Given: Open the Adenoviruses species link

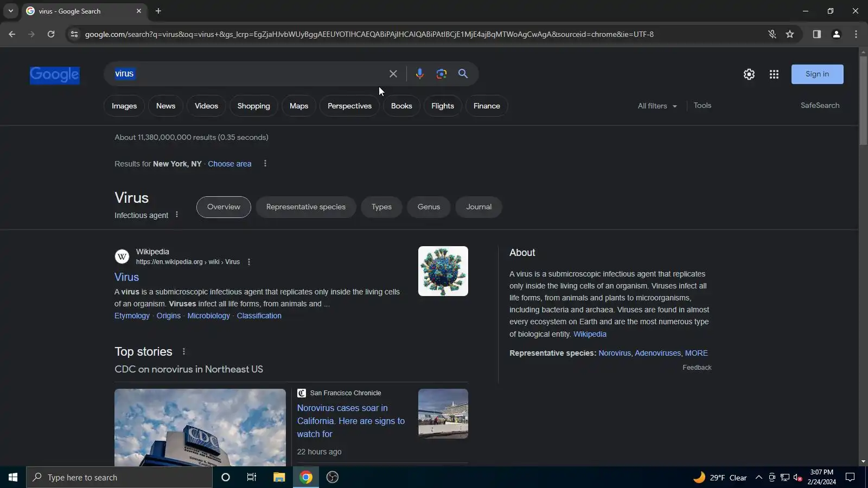Looking at the screenshot, I should (x=658, y=353).
